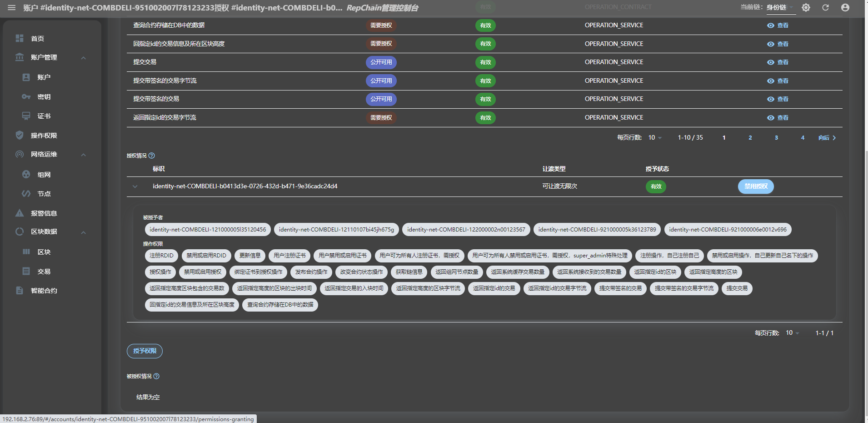This screenshot has height=423, width=868.
Task: Collapse the identity-net-COMBDELI-b0413d3e authorization row
Action: coord(135,186)
